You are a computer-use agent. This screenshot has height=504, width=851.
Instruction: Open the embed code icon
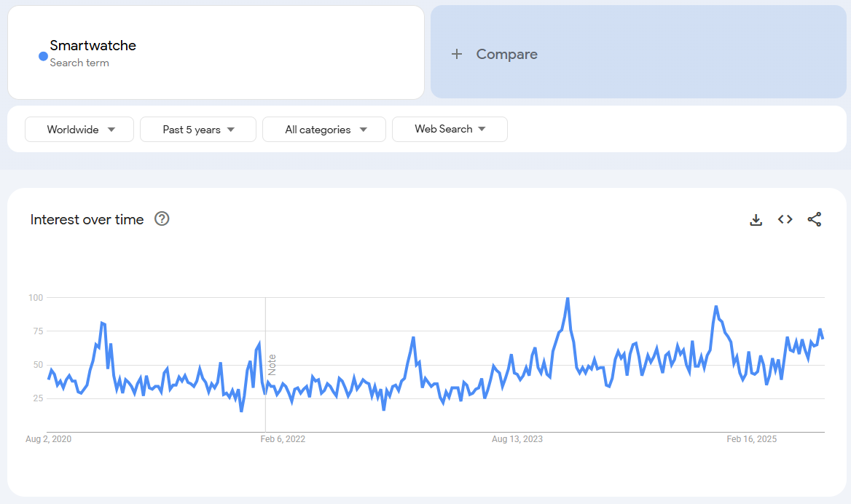785,219
